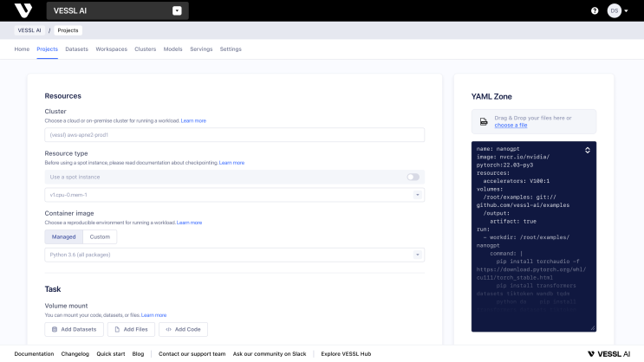Open the help question mark icon

point(595,11)
